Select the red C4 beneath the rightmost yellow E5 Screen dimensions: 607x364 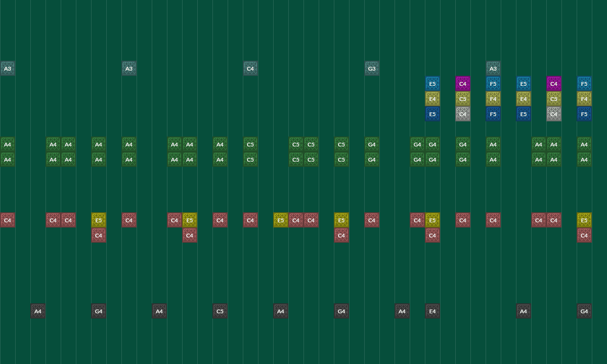point(584,235)
